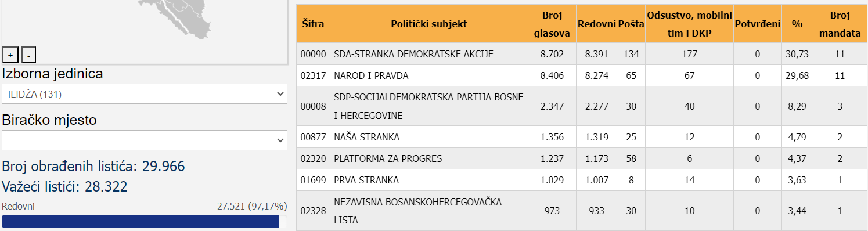Click the map region thumbnail

coord(144,30)
